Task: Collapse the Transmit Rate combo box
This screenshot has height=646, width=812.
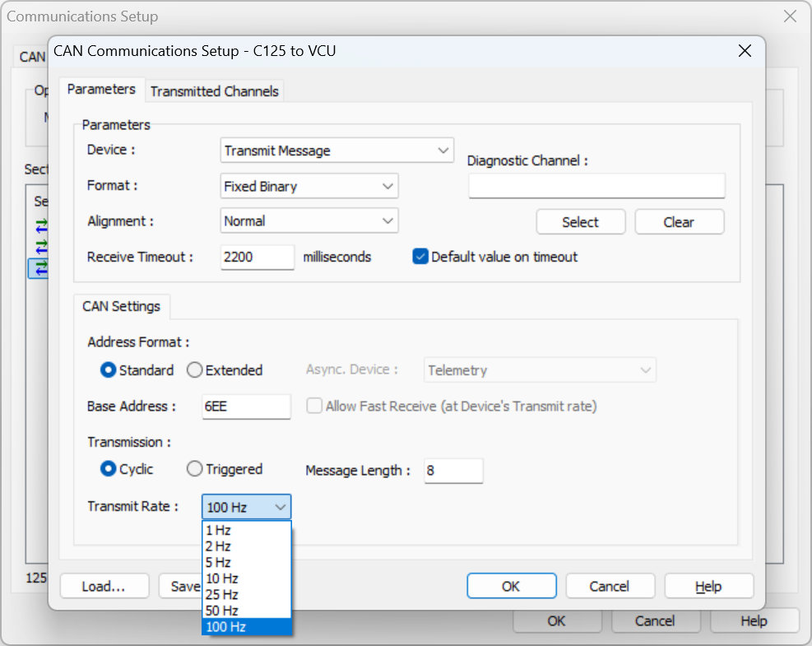Action: click(x=281, y=507)
